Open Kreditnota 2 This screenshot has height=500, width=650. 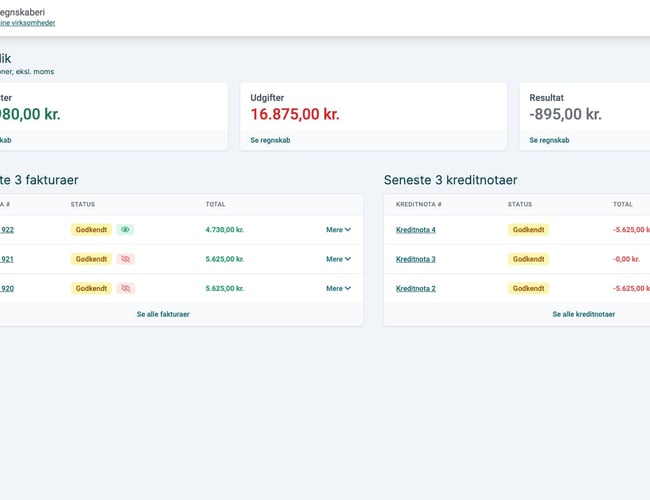(x=416, y=288)
